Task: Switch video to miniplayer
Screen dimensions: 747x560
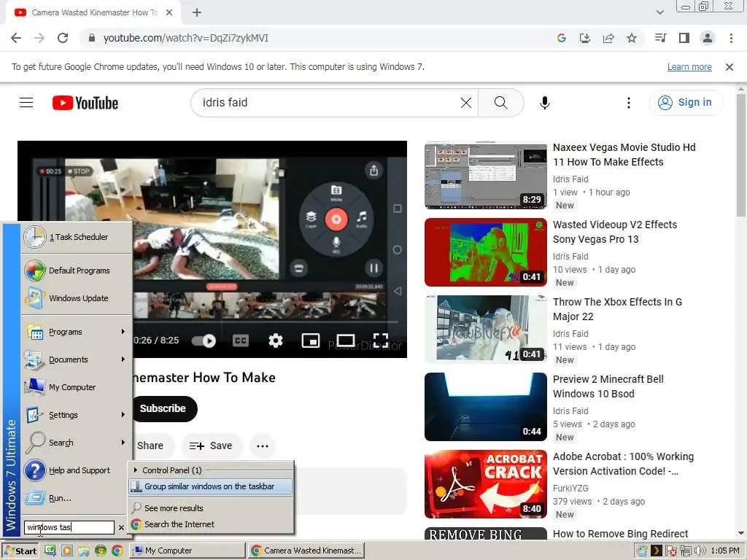Action: 311,341
